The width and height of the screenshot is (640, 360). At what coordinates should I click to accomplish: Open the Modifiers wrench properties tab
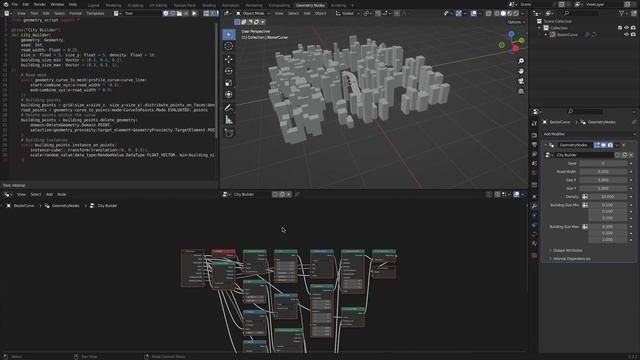tap(534, 206)
